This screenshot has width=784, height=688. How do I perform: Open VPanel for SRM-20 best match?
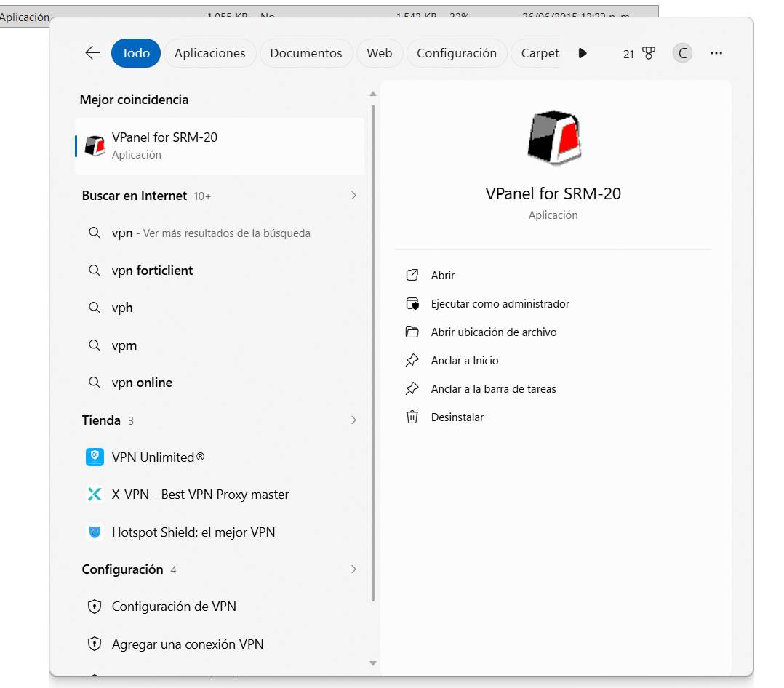tap(220, 146)
